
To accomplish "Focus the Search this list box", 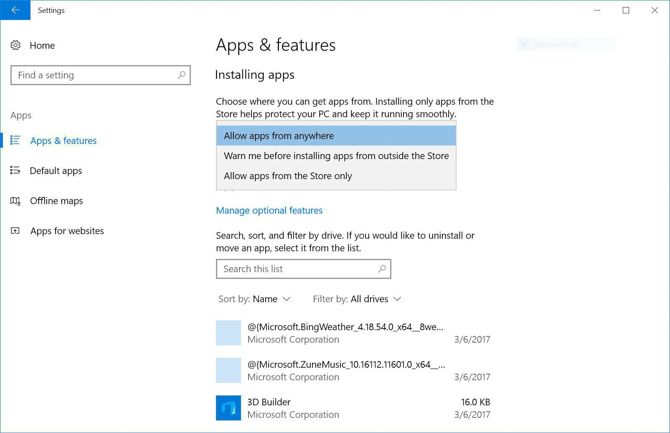I will tap(295, 269).
